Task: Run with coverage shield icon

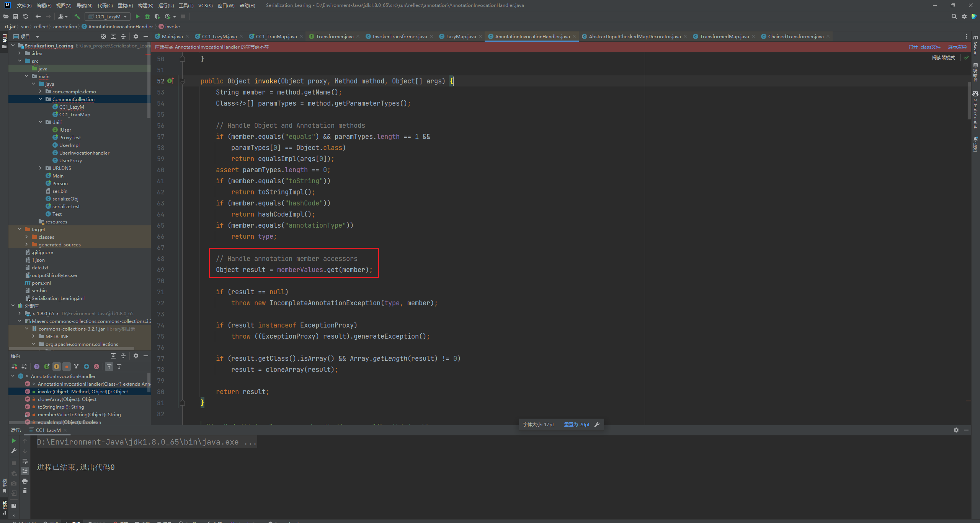Action: (x=157, y=16)
